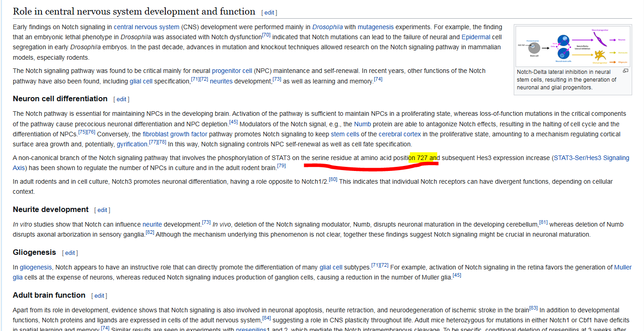The height and width of the screenshot is (331, 644).
Task: Follow the 'gyrification' link
Action: (132, 144)
